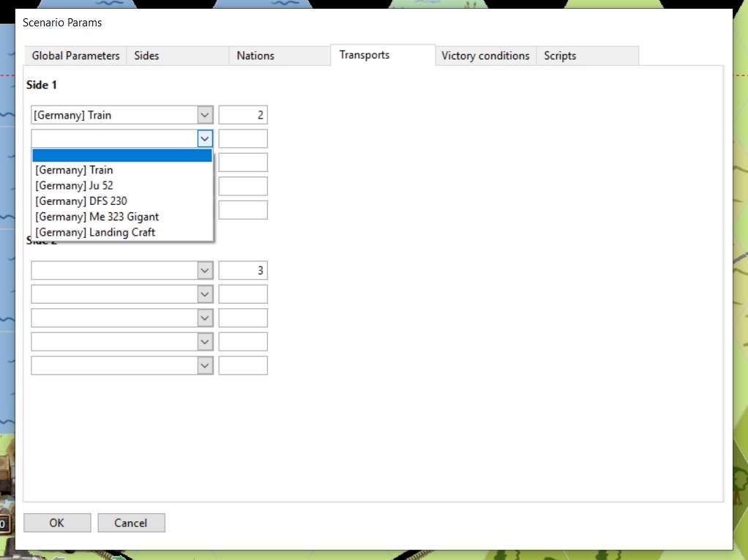Expand the first Side 1 transport dropdown

point(205,115)
